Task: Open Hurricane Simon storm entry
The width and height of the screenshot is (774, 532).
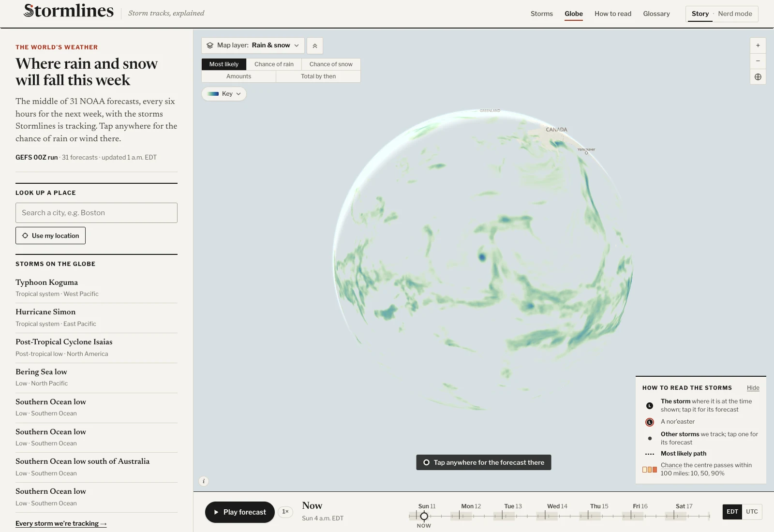Action: click(96, 318)
